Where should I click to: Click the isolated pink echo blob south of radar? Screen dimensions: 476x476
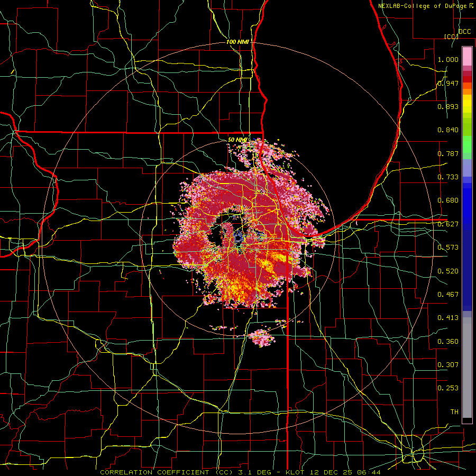pyautogui.click(x=261, y=337)
